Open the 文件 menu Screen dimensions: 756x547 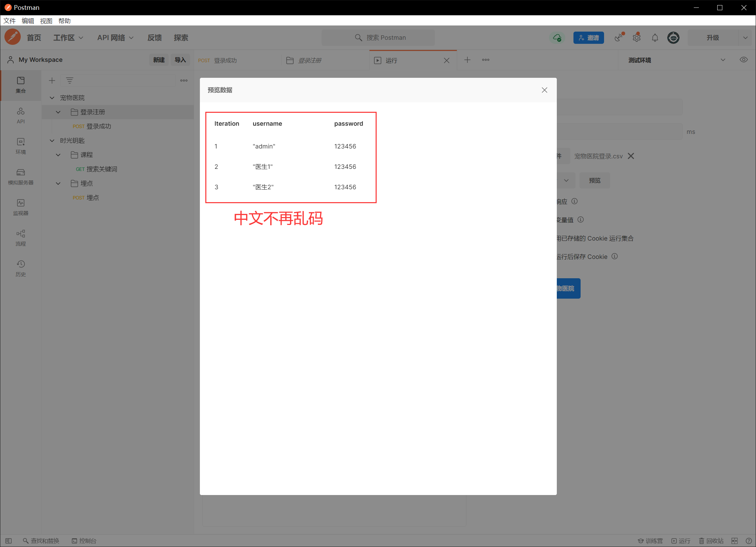(x=10, y=21)
